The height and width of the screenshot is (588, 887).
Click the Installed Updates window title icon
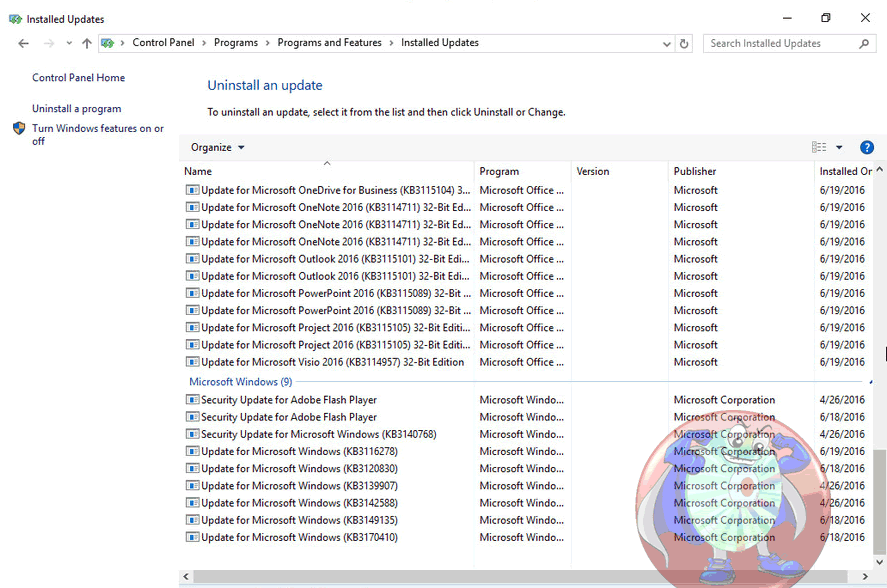pos(15,19)
